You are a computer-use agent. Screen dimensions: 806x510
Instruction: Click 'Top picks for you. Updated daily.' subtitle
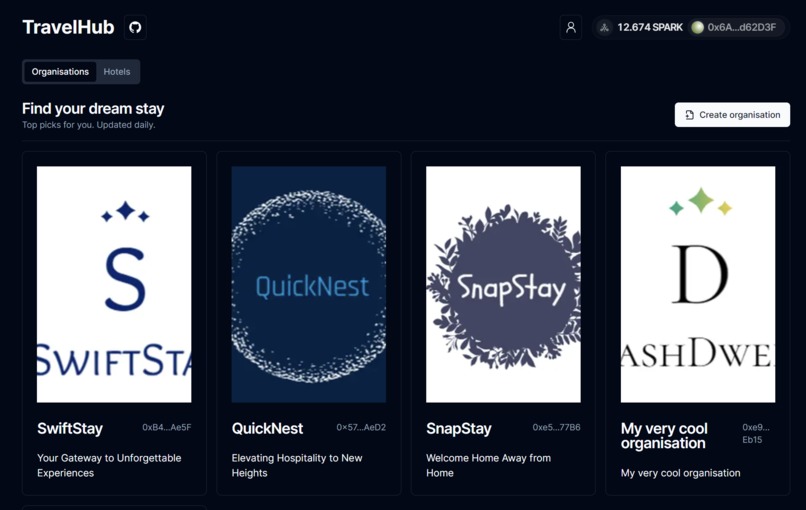(x=88, y=125)
